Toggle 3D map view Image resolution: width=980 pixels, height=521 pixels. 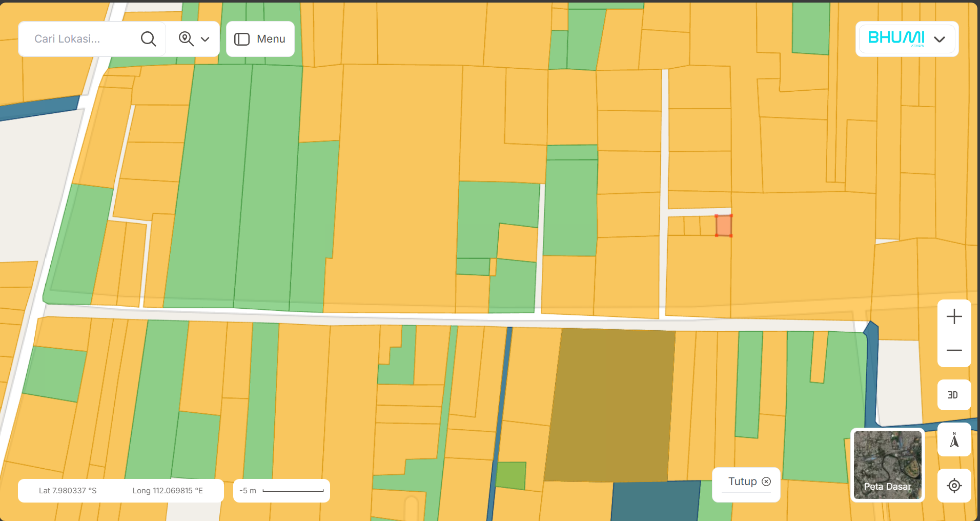(953, 395)
